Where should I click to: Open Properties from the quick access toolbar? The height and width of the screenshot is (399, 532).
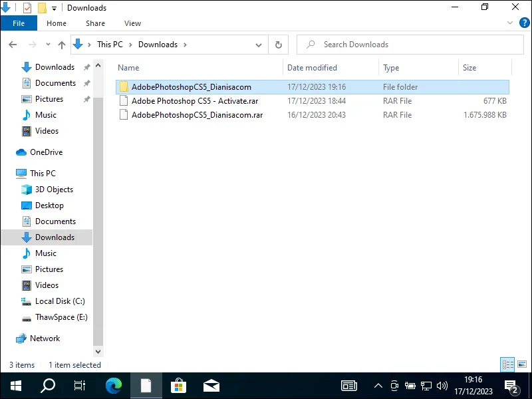pos(27,7)
